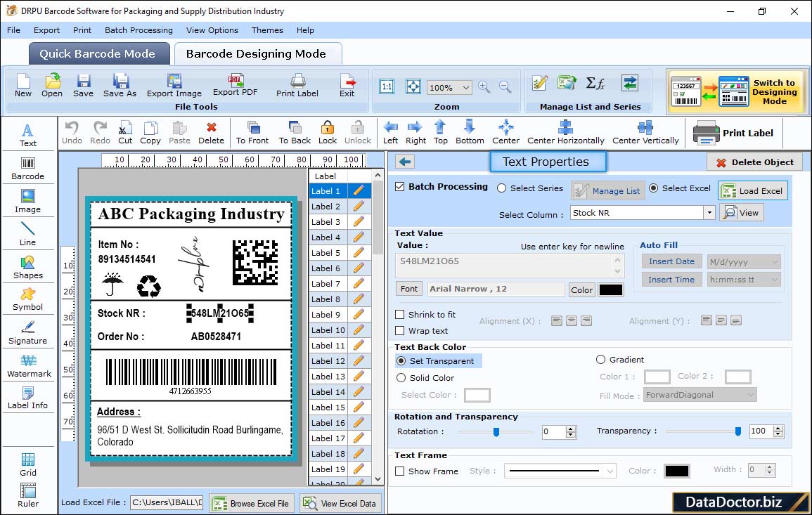Click the Print Label file tool

297,86
